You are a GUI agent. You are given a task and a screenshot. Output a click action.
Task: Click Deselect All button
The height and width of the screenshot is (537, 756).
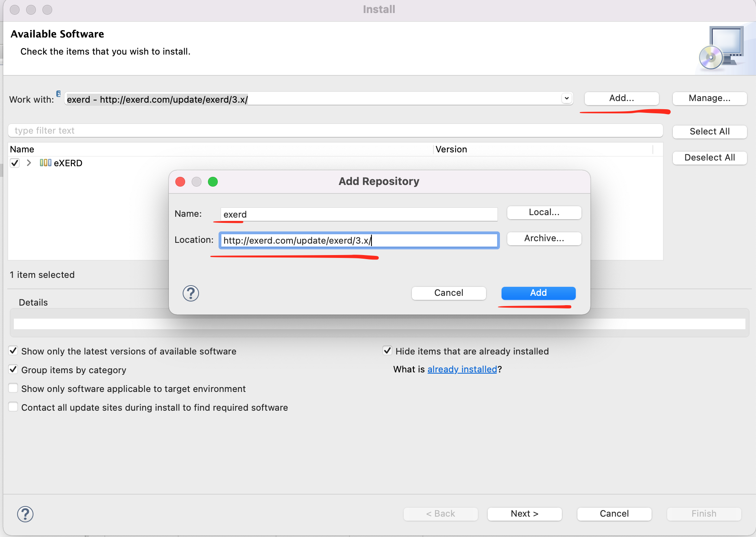[x=710, y=158]
